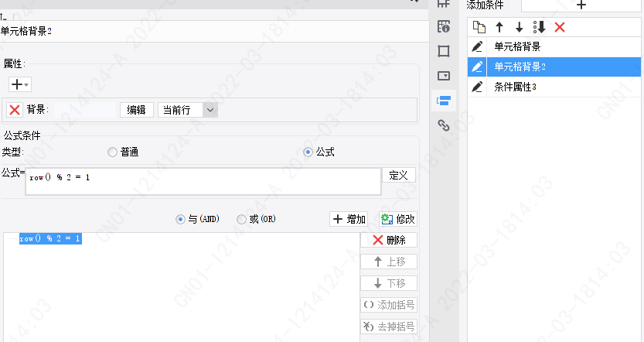
Task: Add new condition with plus icon
Action: point(581,5)
